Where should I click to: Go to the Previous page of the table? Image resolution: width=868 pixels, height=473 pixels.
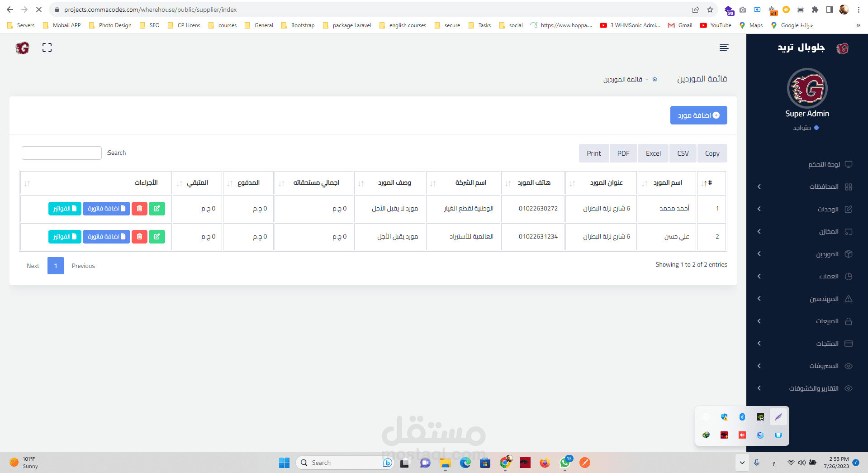(x=83, y=266)
